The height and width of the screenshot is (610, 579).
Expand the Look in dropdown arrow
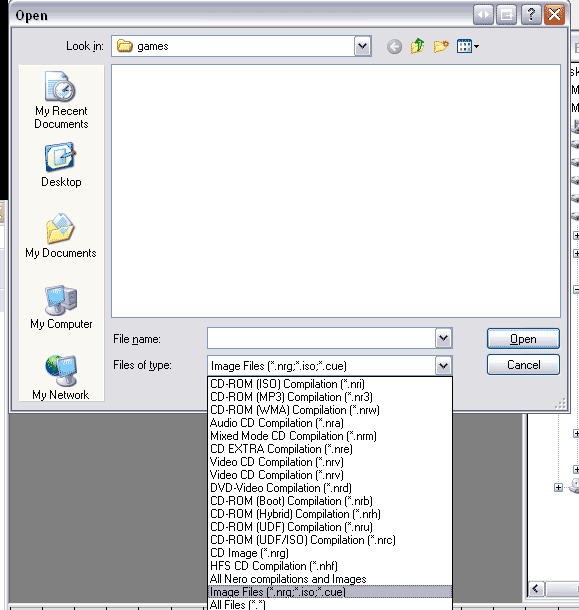(362, 46)
